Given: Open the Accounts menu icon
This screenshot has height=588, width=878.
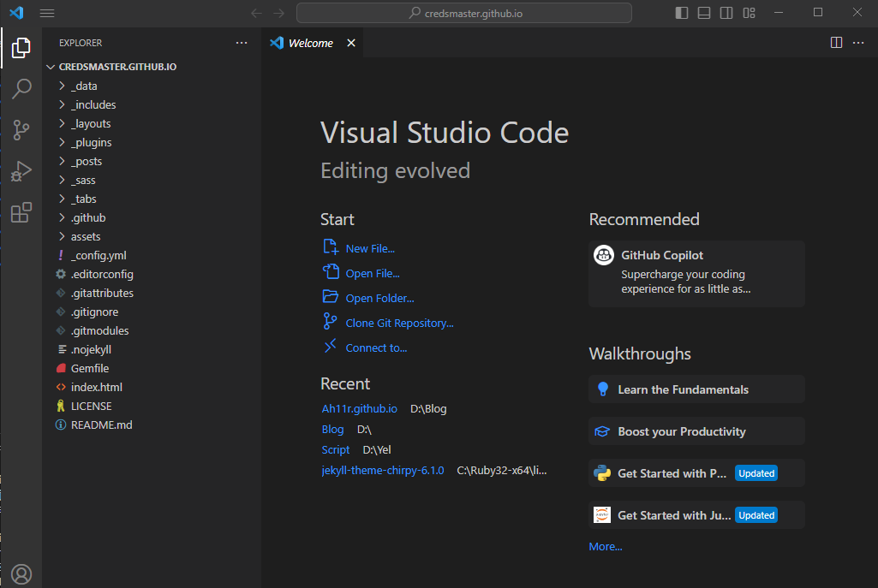Looking at the screenshot, I should point(21,574).
